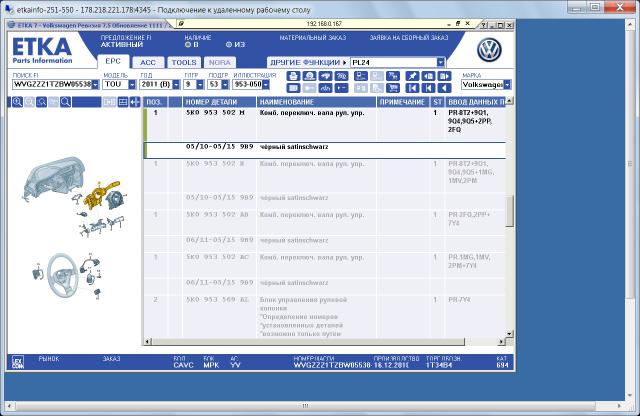Open the МОДЕЛЬ dropdown showing TOU
Screen dimensions: 640x416
(132, 85)
